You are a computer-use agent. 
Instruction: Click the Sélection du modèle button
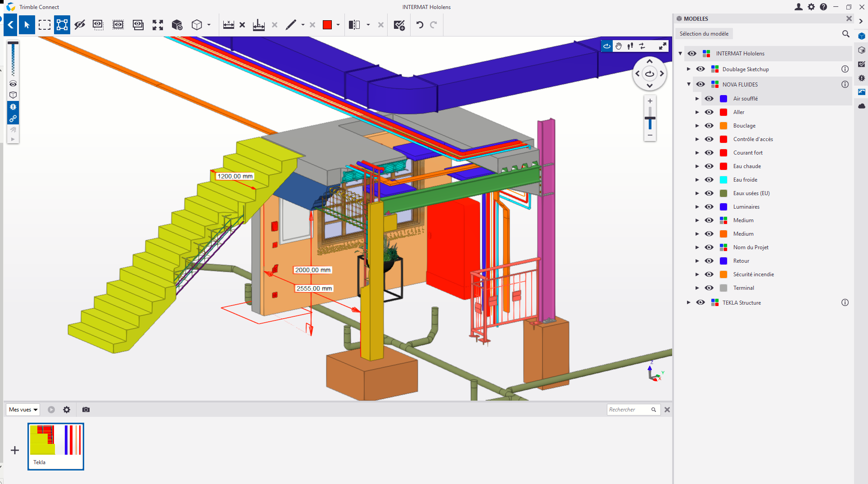704,34
